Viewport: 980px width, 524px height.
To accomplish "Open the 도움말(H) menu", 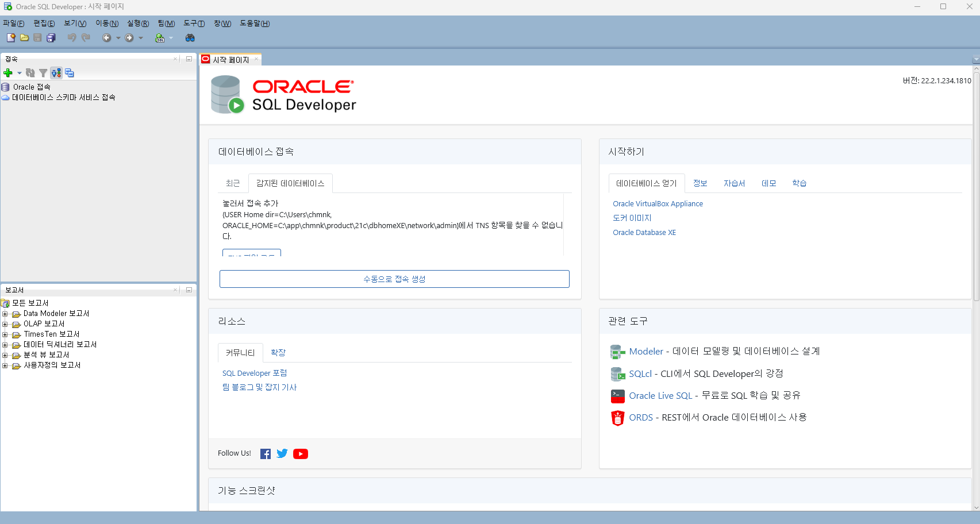I will [x=255, y=24].
